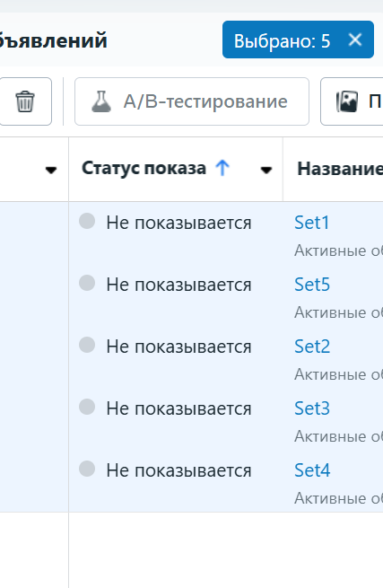The image size is (383, 588).
Task: Click the trash can delete icon
Action: pyautogui.click(x=25, y=101)
